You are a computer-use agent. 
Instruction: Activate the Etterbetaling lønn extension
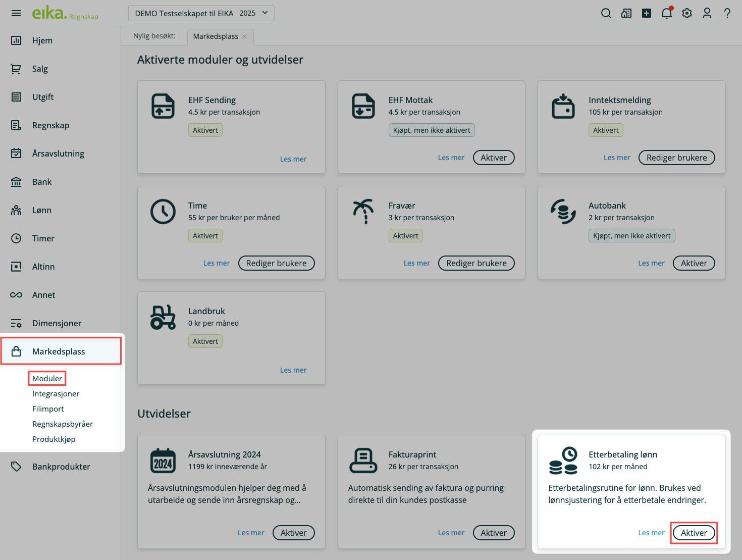pos(694,533)
